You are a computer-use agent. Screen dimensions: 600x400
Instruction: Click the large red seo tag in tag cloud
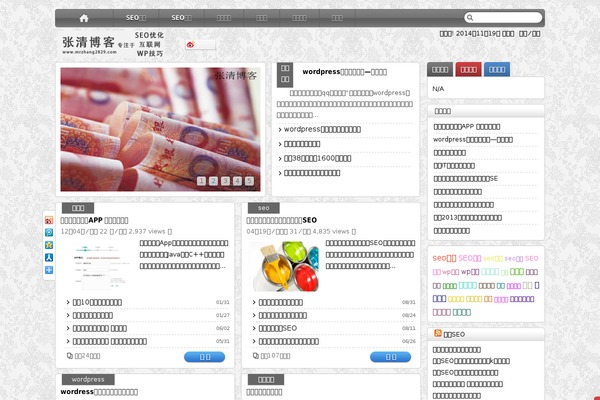[444, 258]
